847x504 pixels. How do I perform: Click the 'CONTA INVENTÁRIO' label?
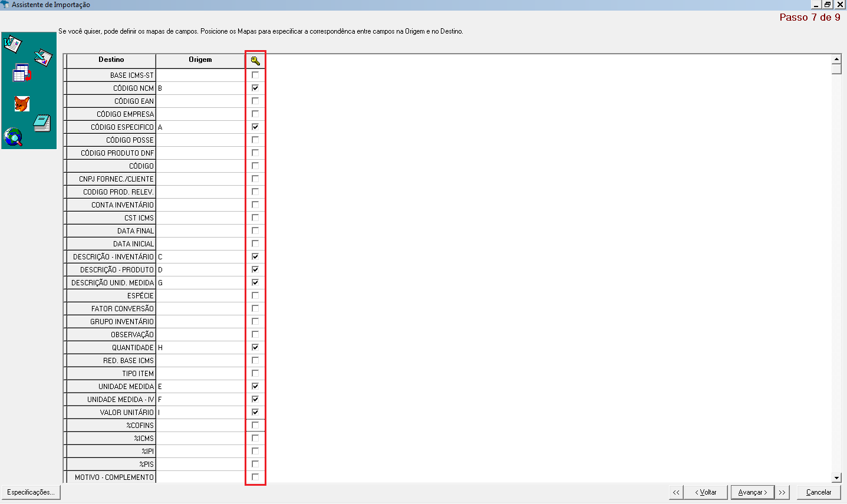pyautogui.click(x=123, y=205)
